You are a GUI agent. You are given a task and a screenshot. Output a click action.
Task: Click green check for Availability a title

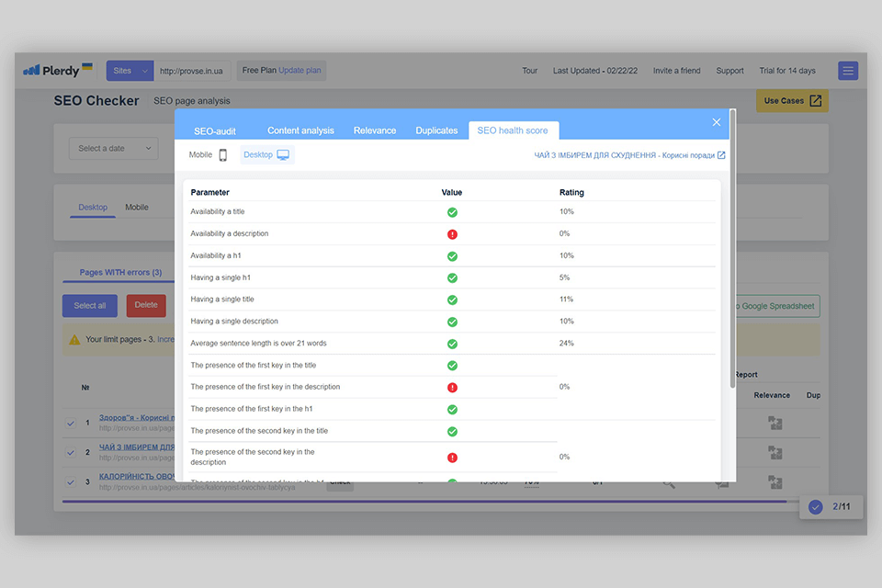[x=452, y=212]
